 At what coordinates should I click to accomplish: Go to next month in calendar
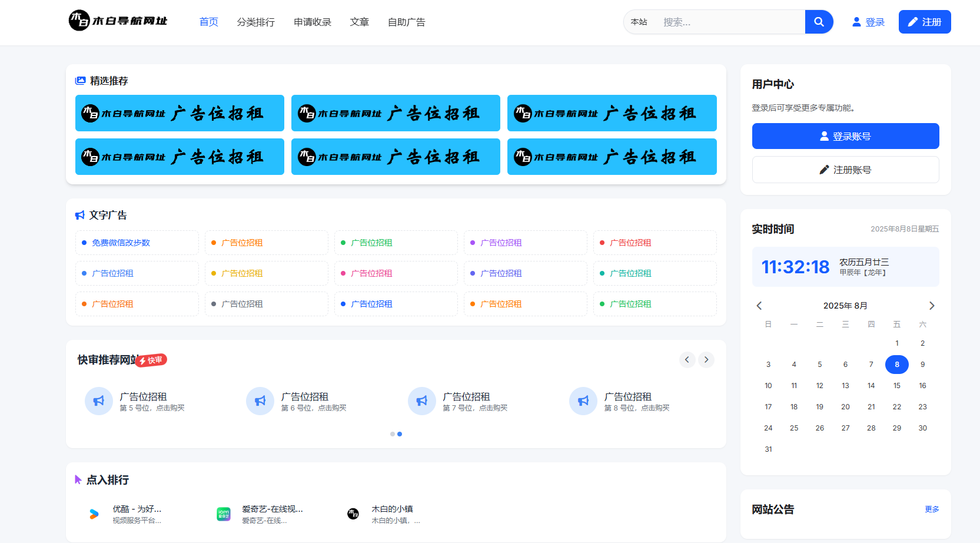point(932,306)
